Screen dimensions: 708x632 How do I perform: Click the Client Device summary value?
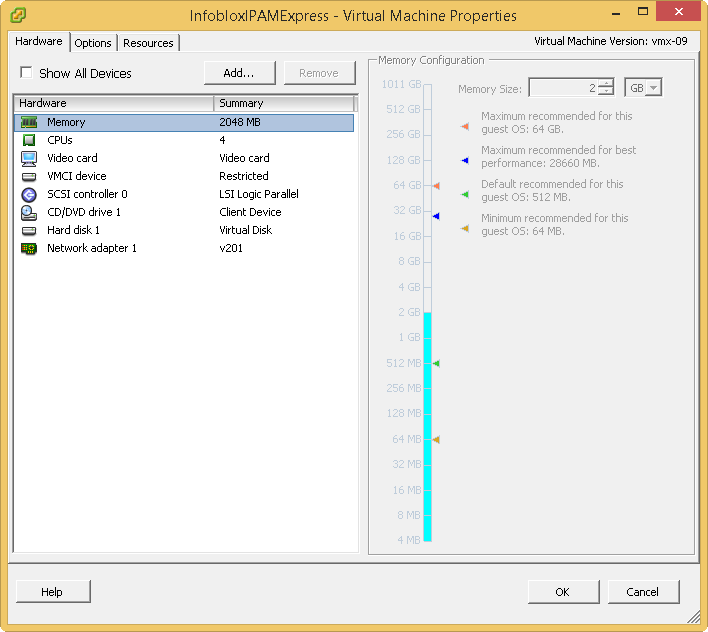(250, 213)
